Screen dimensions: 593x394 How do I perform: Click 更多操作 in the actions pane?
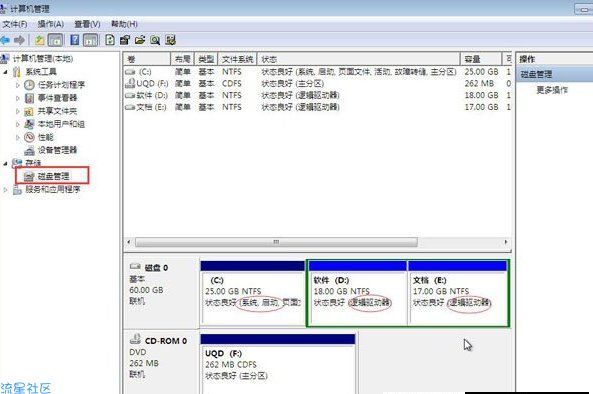(552, 90)
